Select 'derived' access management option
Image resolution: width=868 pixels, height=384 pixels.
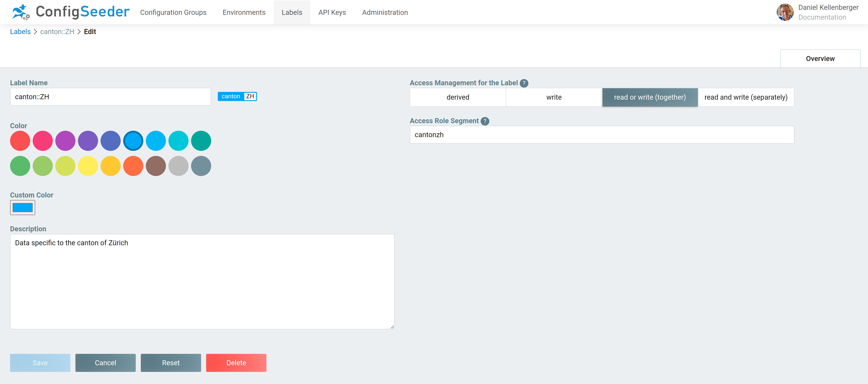click(x=458, y=97)
